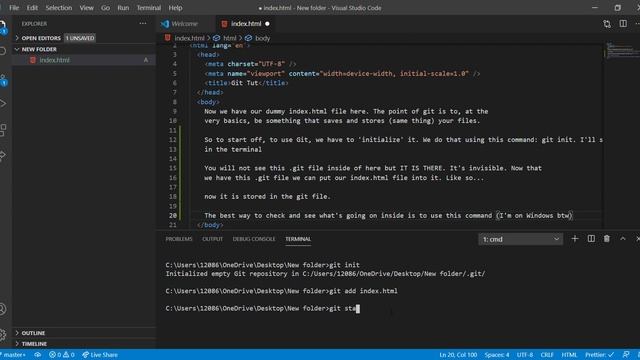640x360 pixels.
Task: Open the Accounts icon in activity bar
Action: (3, 309)
